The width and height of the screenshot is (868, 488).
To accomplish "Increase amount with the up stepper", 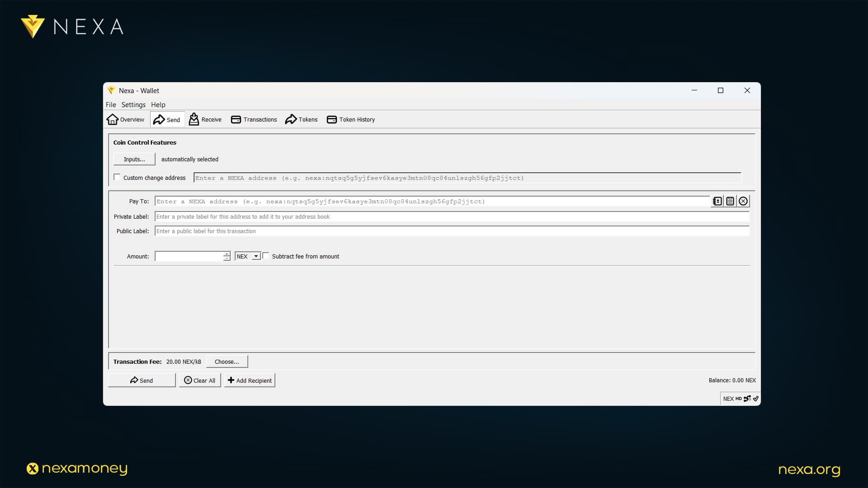I will tap(226, 254).
